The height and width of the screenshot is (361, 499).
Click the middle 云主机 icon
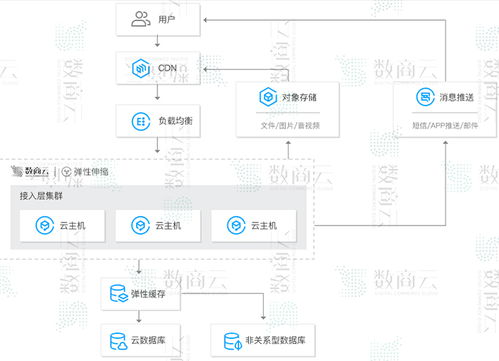pyautogui.click(x=140, y=226)
